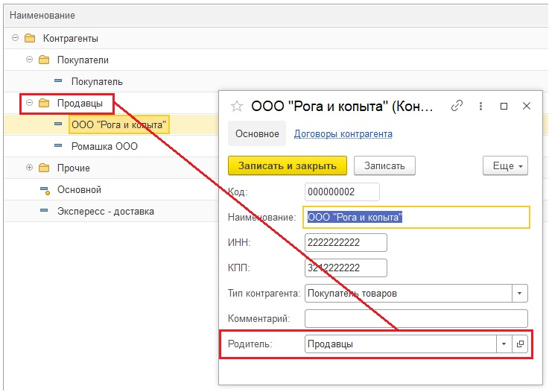This screenshot has height=392, width=549.
Task: Click the item icon beside Основной
Action: (44, 190)
